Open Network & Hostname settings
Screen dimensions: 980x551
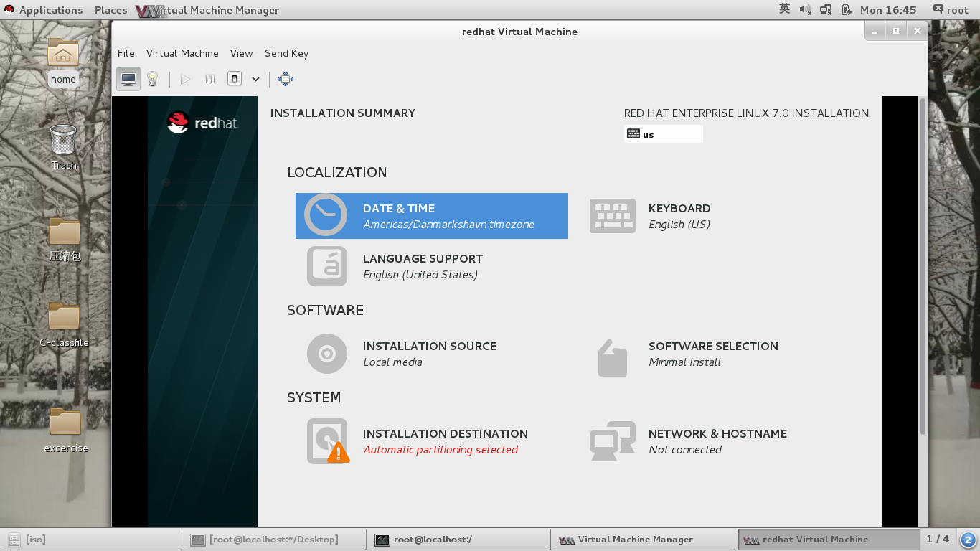(x=717, y=441)
